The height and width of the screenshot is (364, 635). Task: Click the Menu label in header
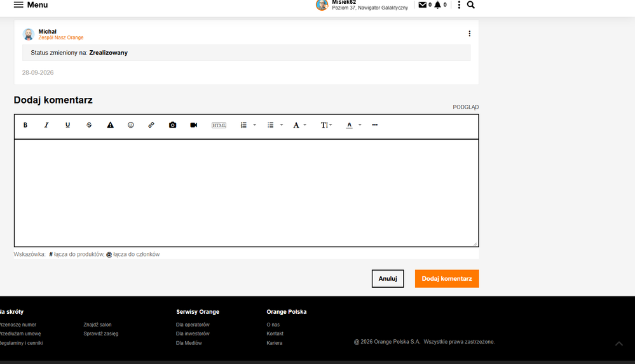[38, 5]
